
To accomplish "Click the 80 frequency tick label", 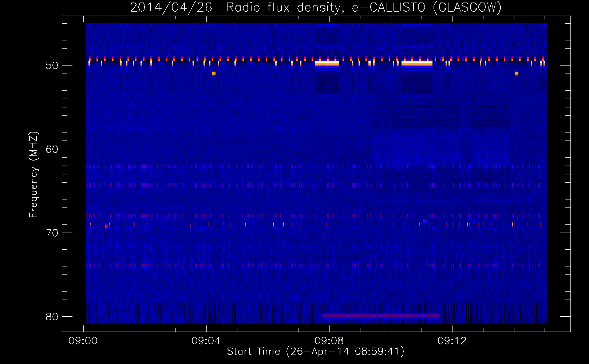I will (52, 317).
